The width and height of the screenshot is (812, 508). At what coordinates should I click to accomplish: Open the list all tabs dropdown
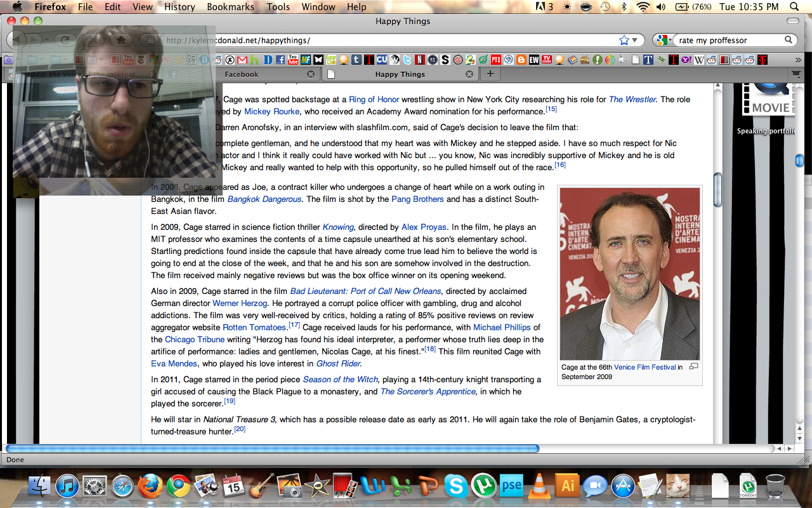pyautogui.click(x=795, y=74)
